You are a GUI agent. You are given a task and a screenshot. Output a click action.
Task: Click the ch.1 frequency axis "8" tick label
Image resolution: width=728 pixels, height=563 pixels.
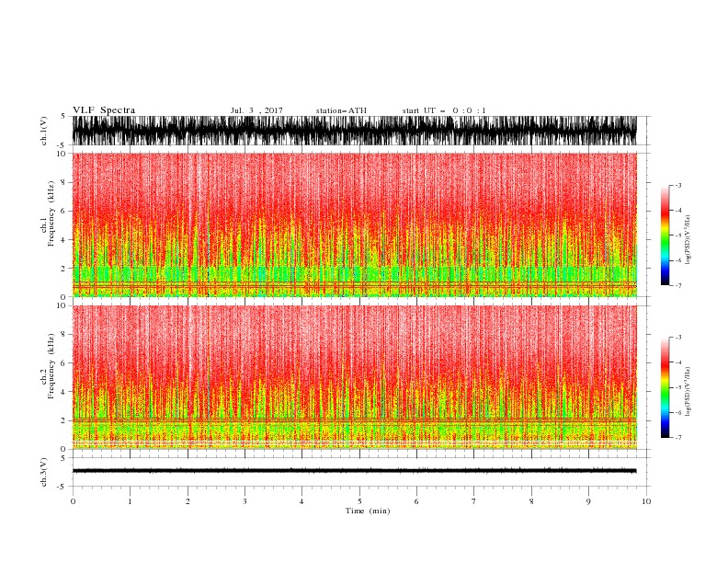(63, 182)
